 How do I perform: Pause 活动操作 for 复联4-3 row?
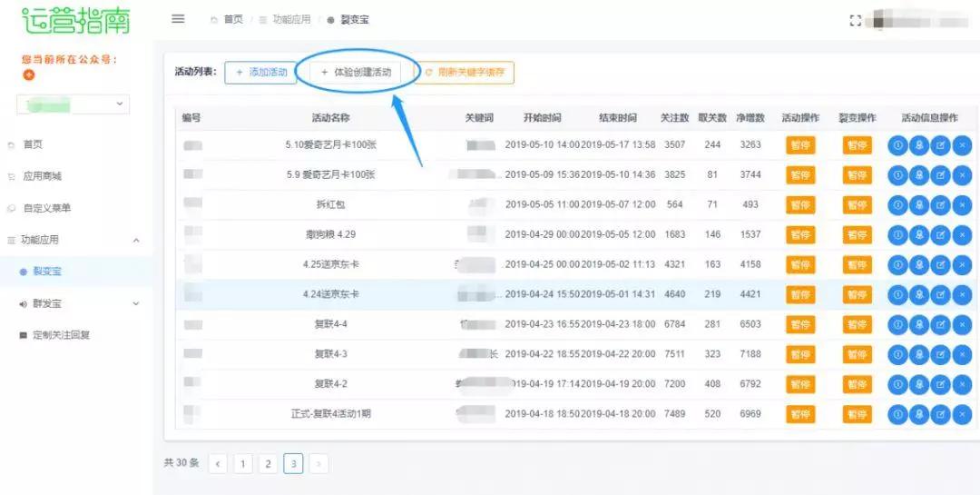click(799, 355)
